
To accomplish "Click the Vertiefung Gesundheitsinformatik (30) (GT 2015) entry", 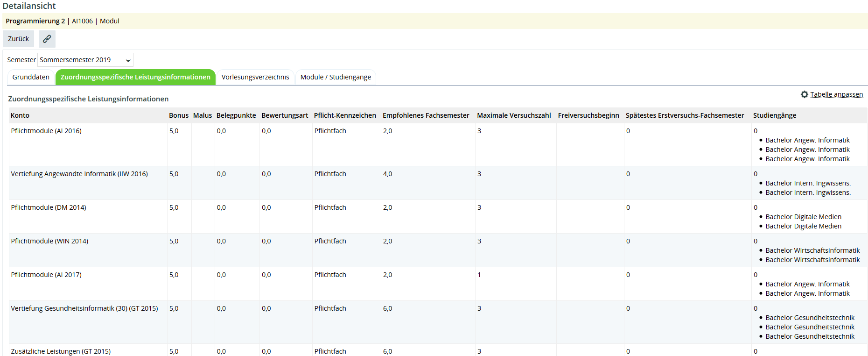I will (84, 308).
